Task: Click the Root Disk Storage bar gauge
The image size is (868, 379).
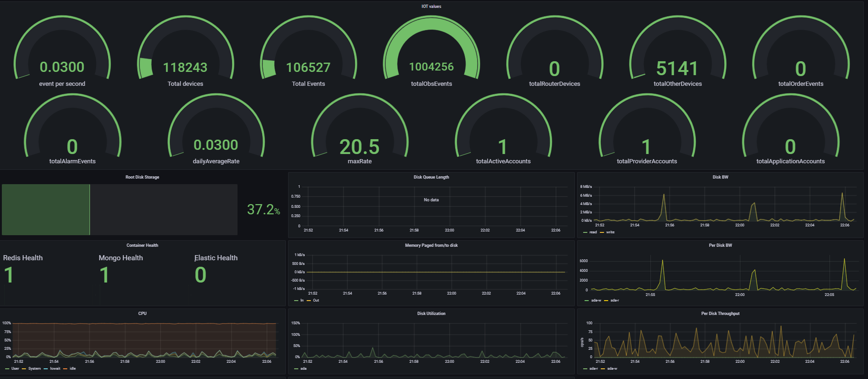Action: pos(120,210)
